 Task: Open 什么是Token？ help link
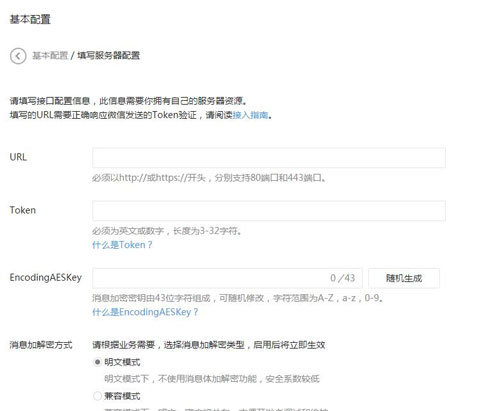tap(122, 245)
